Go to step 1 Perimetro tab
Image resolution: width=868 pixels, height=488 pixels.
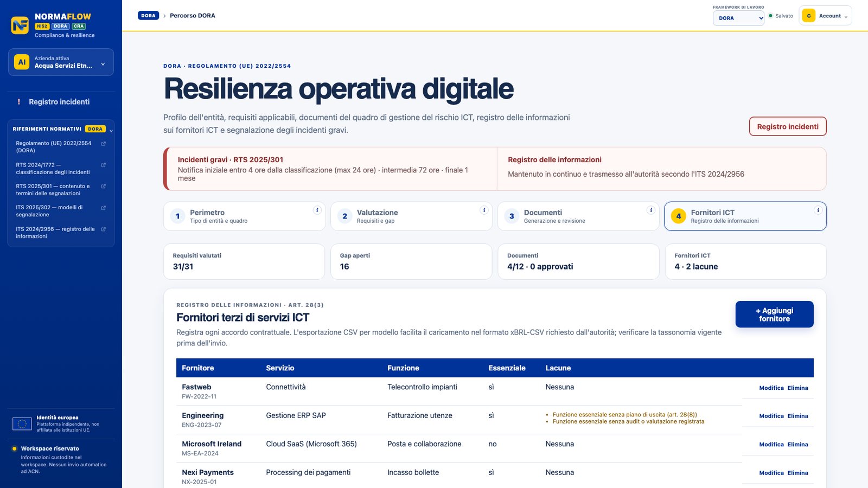coord(245,216)
